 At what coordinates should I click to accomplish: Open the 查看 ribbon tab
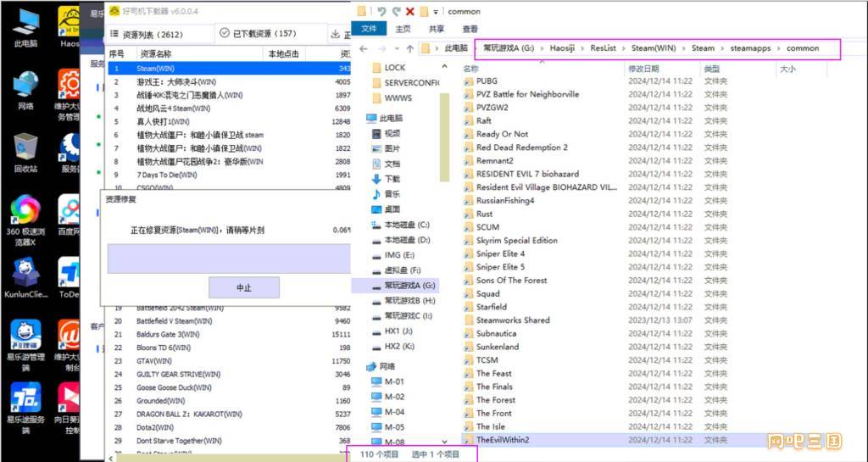470,29
